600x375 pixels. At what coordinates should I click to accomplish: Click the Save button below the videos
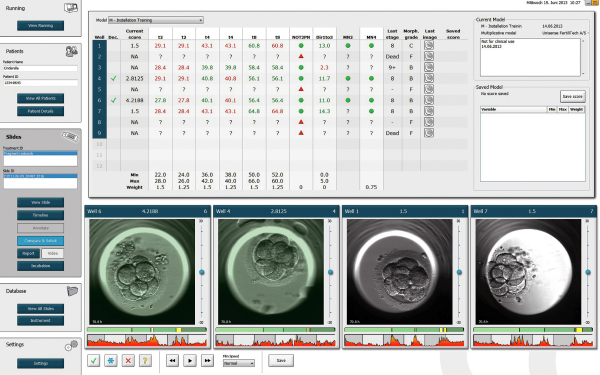(x=281, y=360)
